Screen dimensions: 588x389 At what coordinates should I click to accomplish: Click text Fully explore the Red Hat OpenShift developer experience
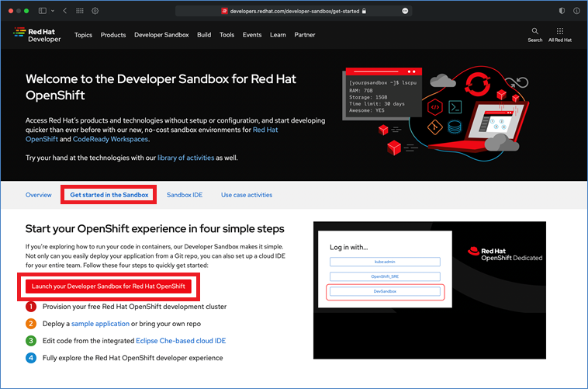[x=133, y=358]
